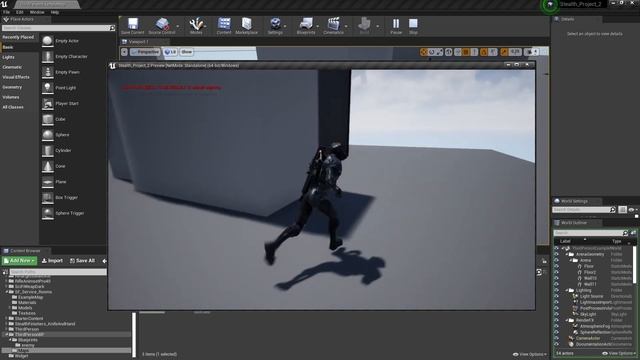
Task: Select Empty Actor in Place Actors
Action: (67, 41)
